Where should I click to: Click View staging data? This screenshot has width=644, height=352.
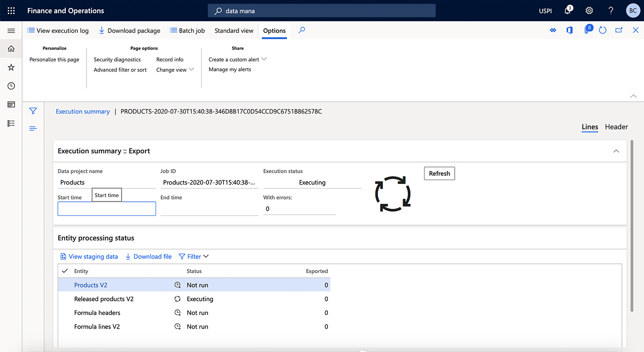tap(89, 257)
